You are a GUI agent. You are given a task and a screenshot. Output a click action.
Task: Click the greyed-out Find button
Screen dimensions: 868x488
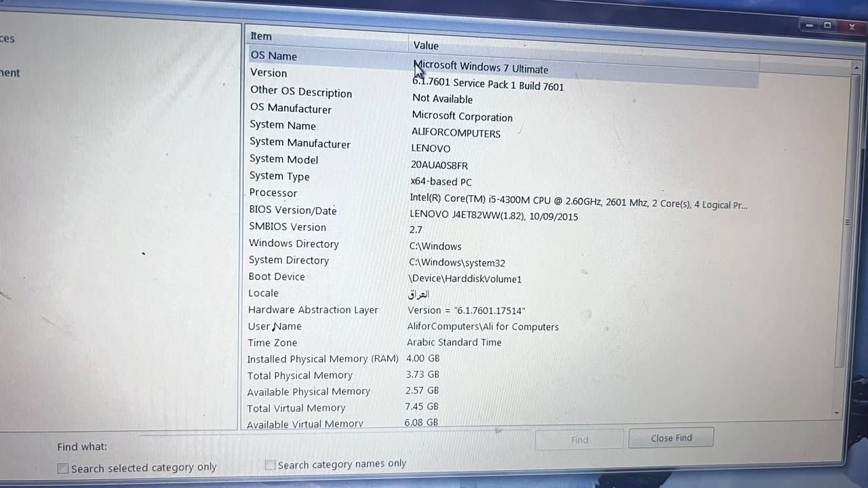pos(579,439)
